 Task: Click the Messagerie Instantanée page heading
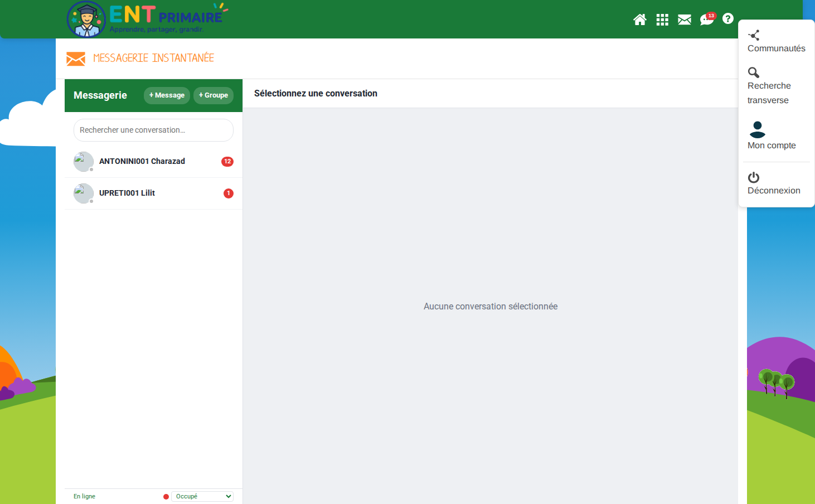(x=153, y=58)
